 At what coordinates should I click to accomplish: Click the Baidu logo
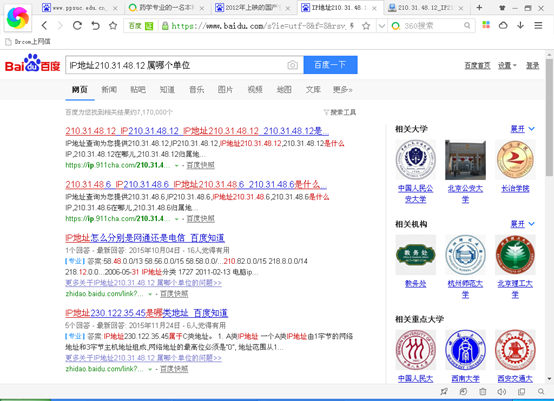tap(33, 64)
